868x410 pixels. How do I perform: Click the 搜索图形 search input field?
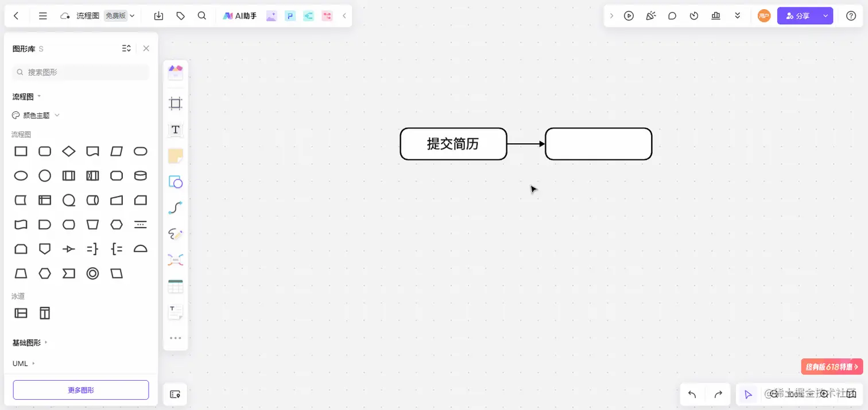point(80,72)
